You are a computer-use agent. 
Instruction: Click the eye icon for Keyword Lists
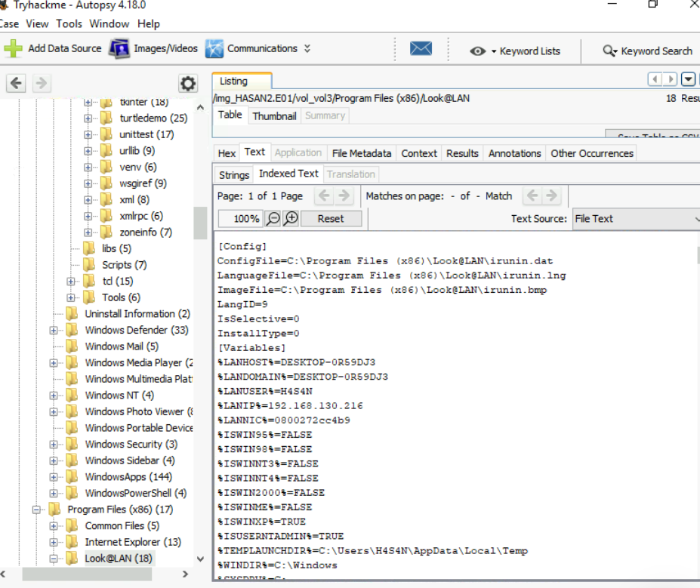(x=477, y=51)
